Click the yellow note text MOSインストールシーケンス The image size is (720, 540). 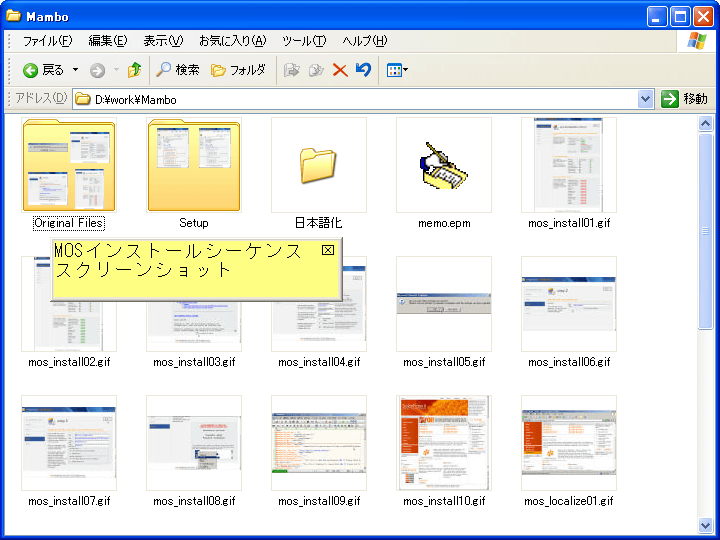coord(178,251)
